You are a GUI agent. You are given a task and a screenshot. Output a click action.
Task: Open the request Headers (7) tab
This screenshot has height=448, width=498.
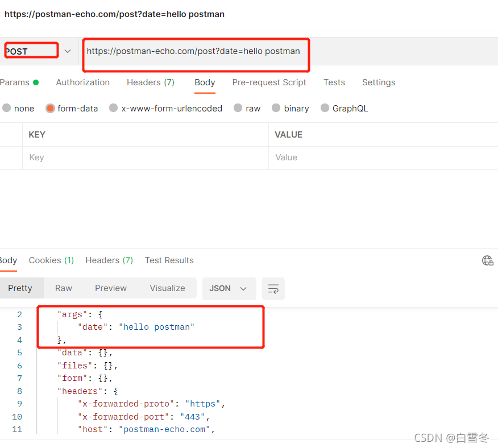coord(151,82)
